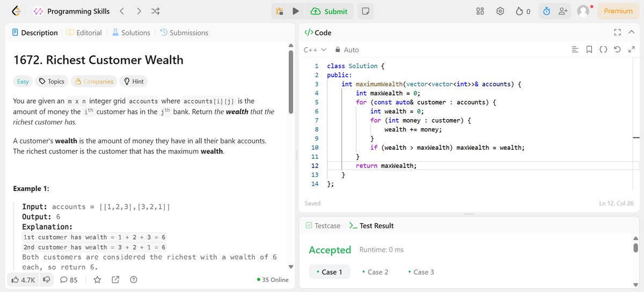The width and height of the screenshot is (644, 292).
Task: Dislike the problem with thumbs down
Action: tap(47, 280)
